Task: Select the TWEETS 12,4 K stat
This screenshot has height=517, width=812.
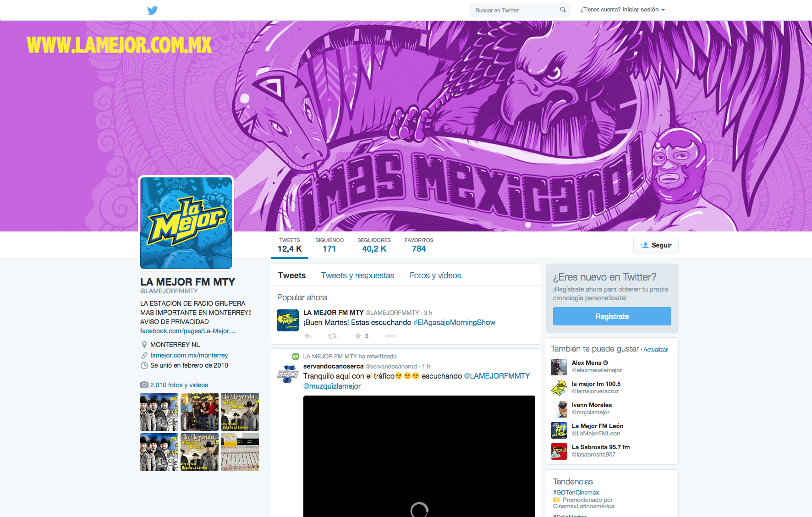Action: coord(290,246)
